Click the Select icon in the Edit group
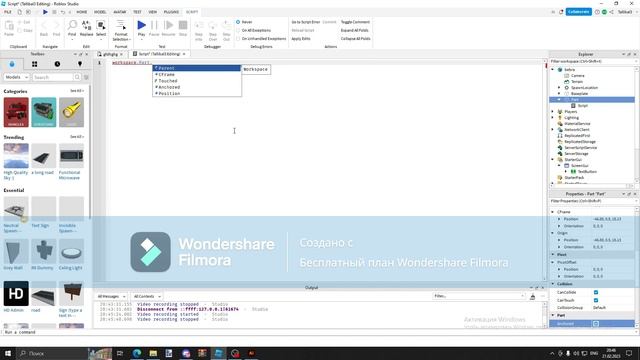This screenshot has height=360, width=640. tap(101, 25)
